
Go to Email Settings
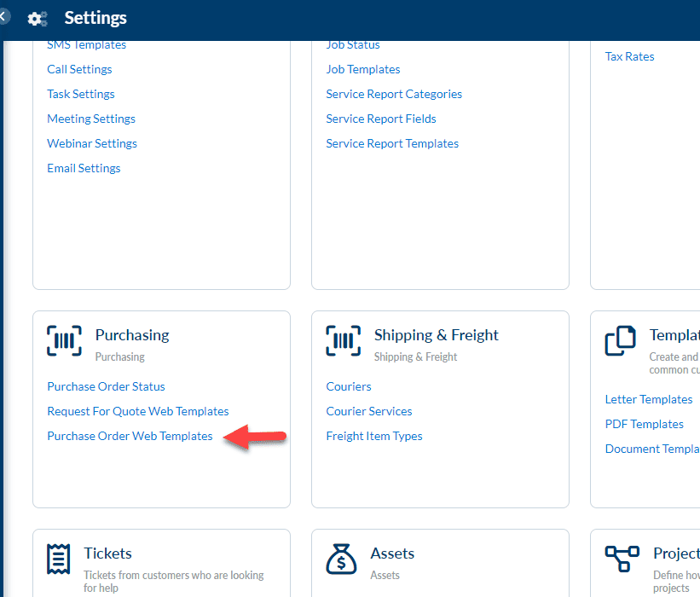click(x=84, y=168)
